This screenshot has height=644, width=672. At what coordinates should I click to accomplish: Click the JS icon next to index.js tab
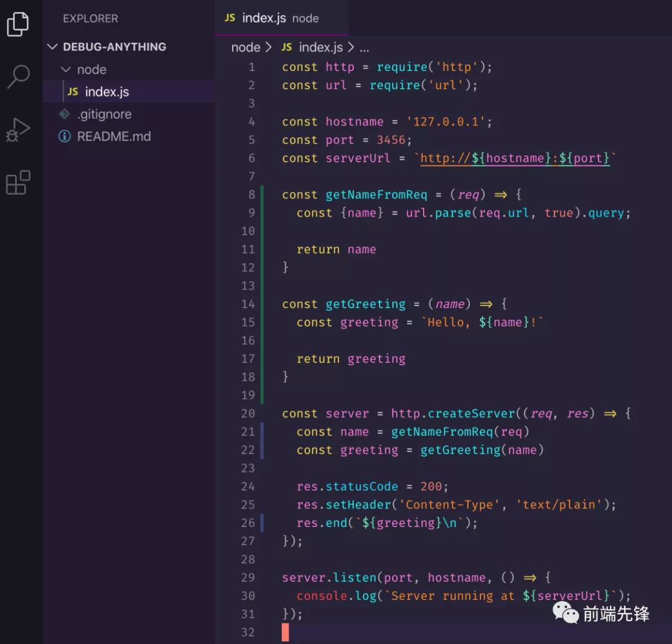tap(230, 18)
